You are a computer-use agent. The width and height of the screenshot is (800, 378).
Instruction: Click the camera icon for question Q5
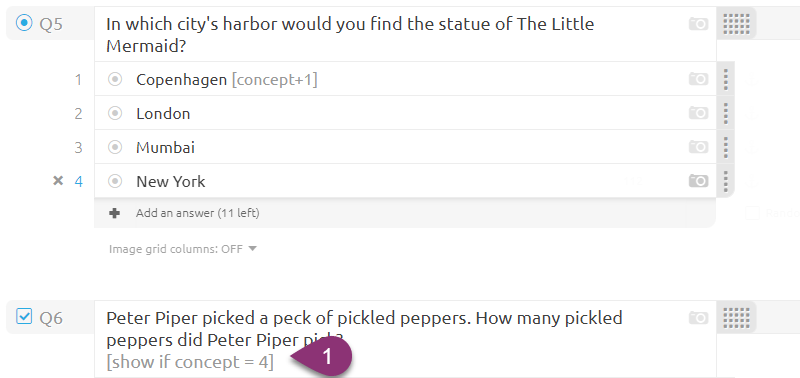tap(698, 23)
